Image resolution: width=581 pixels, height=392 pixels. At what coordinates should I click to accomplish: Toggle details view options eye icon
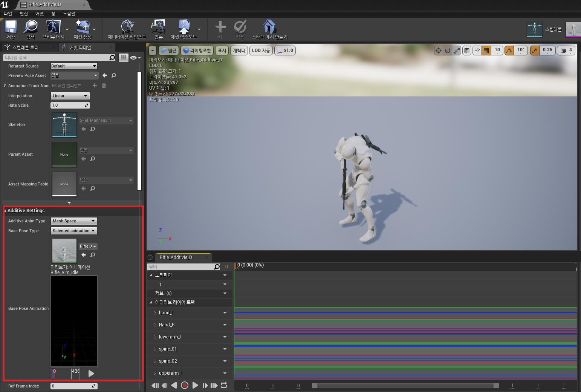[x=135, y=58]
